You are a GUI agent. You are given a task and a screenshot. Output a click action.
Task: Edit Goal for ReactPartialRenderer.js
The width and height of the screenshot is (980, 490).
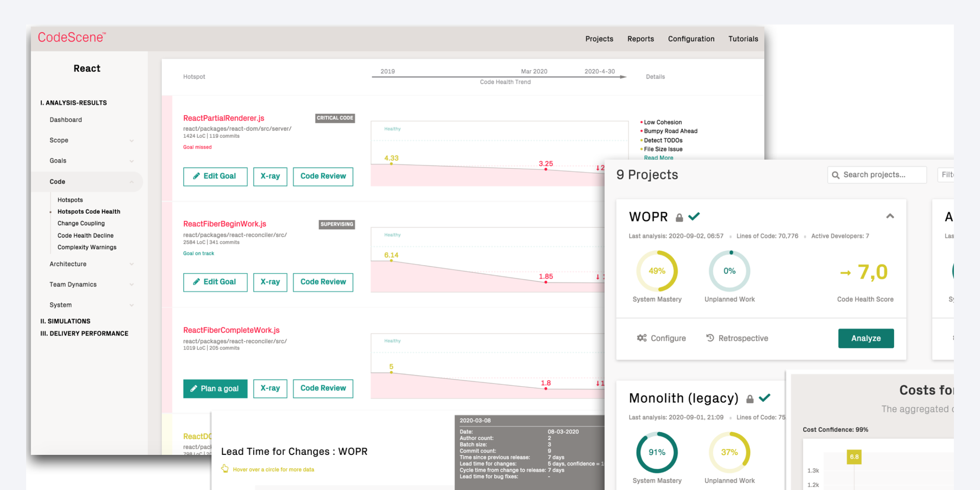215,176
